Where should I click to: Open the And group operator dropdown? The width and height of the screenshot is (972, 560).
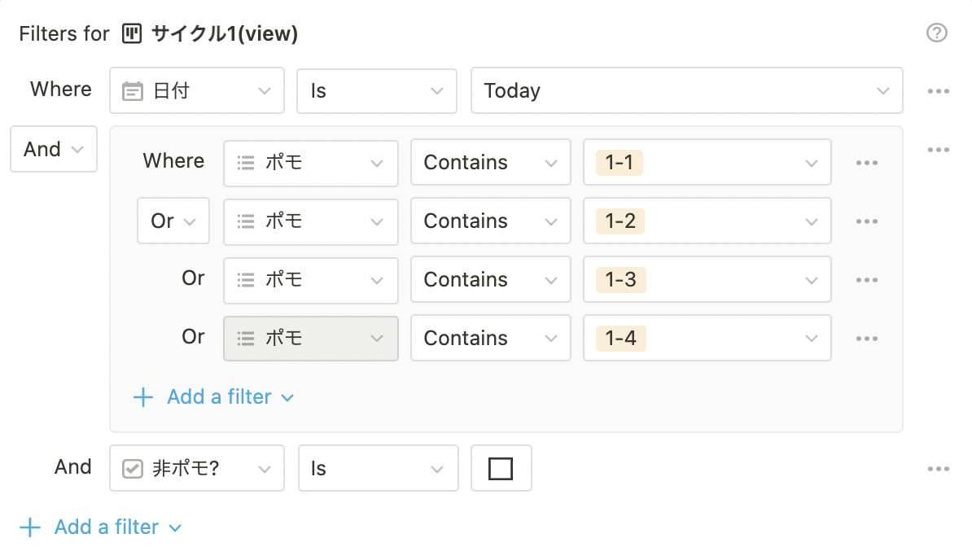pyautogui.click(x=54, y=150)
